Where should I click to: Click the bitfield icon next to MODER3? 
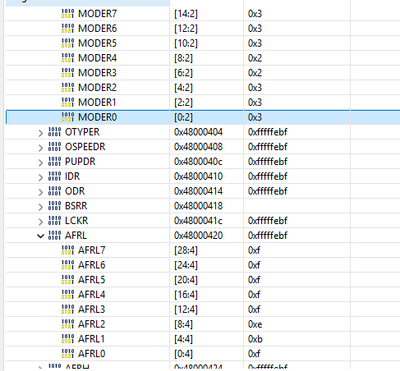tap(68, 73)
